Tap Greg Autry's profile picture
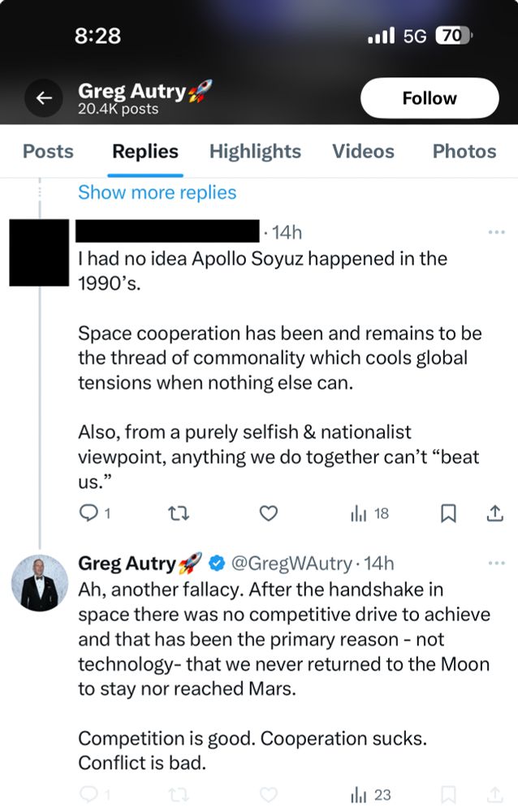This screenshot has height=812, width=518. (40, 582)
